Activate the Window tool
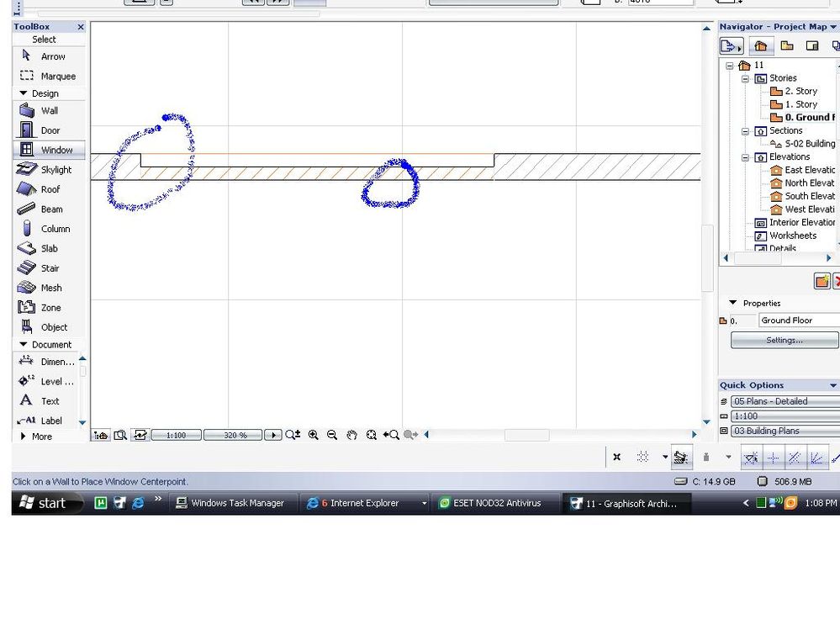The image size is (840, 630). pos(48,150)
